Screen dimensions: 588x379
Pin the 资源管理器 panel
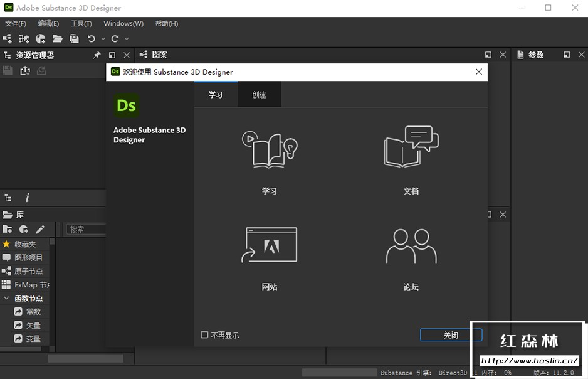tap(97, 55)
